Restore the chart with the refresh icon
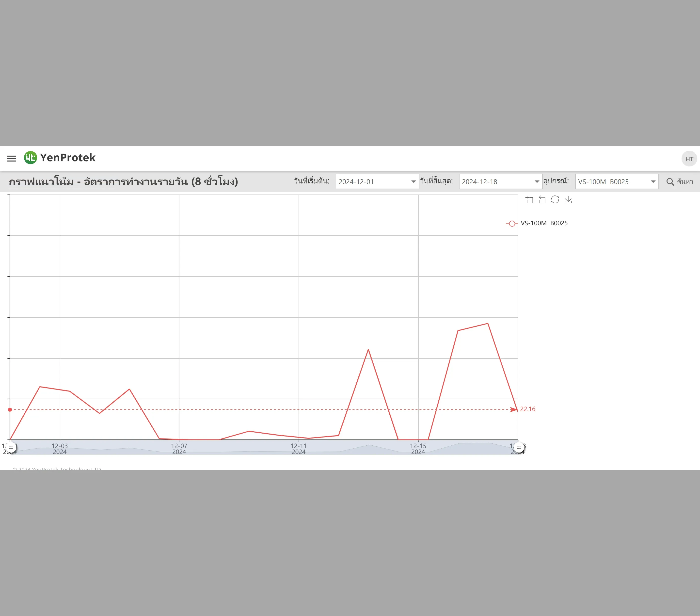700x616 pixels. pos(555,200)
